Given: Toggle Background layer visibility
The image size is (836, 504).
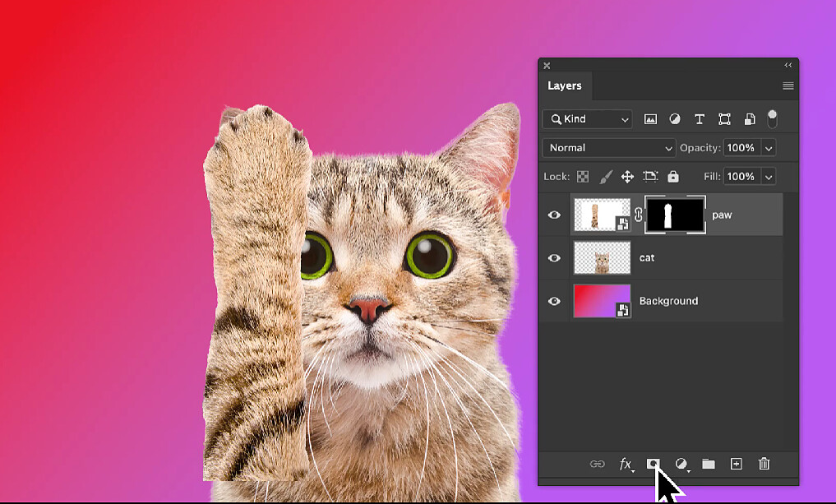Looking at the screenshot, I should point(554,301).
